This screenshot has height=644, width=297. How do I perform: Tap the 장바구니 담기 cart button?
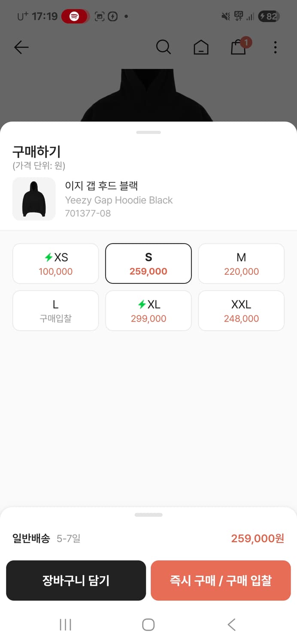[x=76, y=580]
